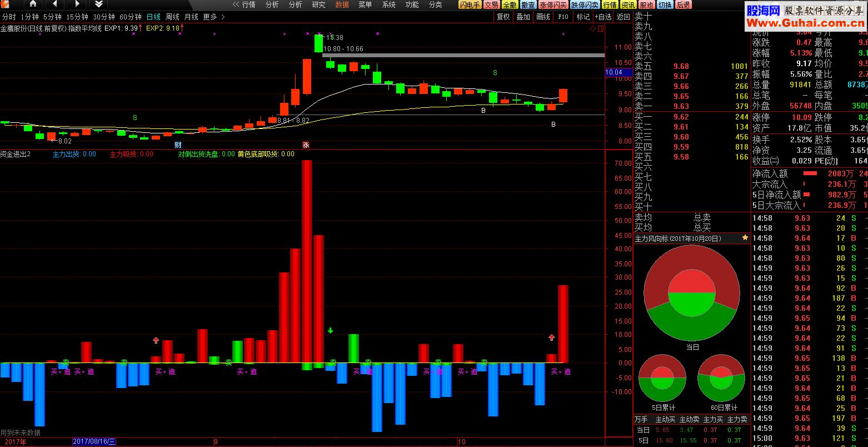Click the small diamond icon above the price axis
This screenshot has width=868, height=447.
592,28
